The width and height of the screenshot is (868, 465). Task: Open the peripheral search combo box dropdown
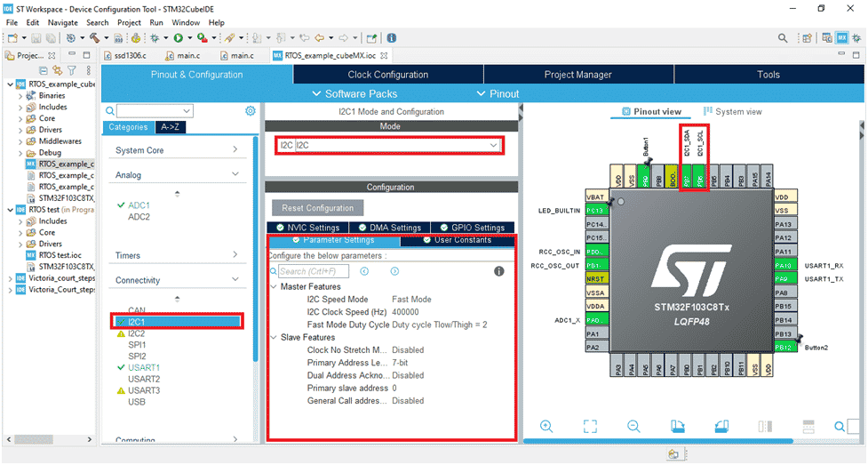point(187,111)
